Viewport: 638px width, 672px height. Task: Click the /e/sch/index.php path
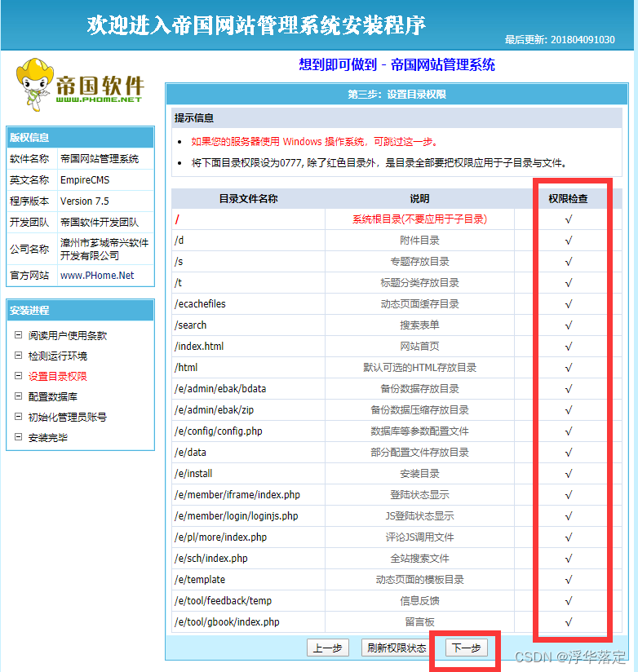point(211,559)
